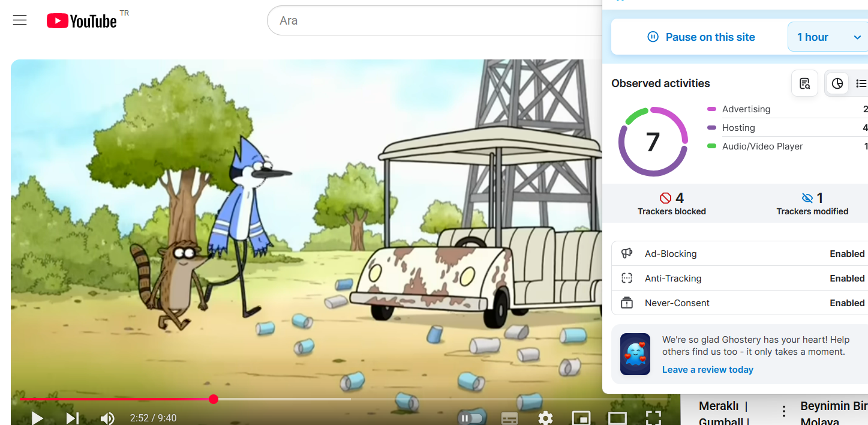Screen dimensions: 868x425
Task: Activate miniplayer mode icon
Action: tap(581, 418)
